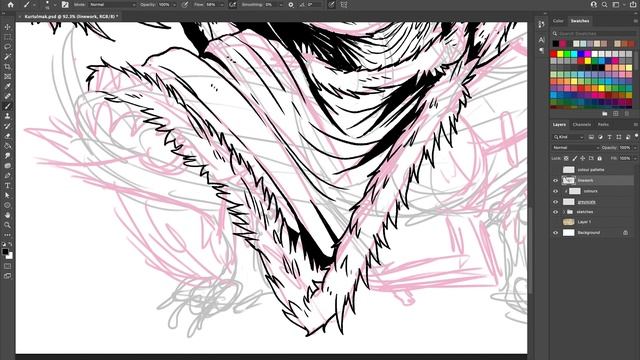Hide the grayscale layer
The height and width of the screenshot is (360, 640).
[x=556, y=202]
